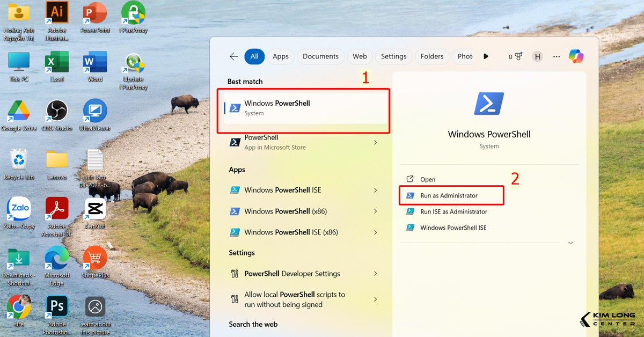Open the H user account avatar
The height and width of the screenshot is (337, 644).
coord(537,56)
